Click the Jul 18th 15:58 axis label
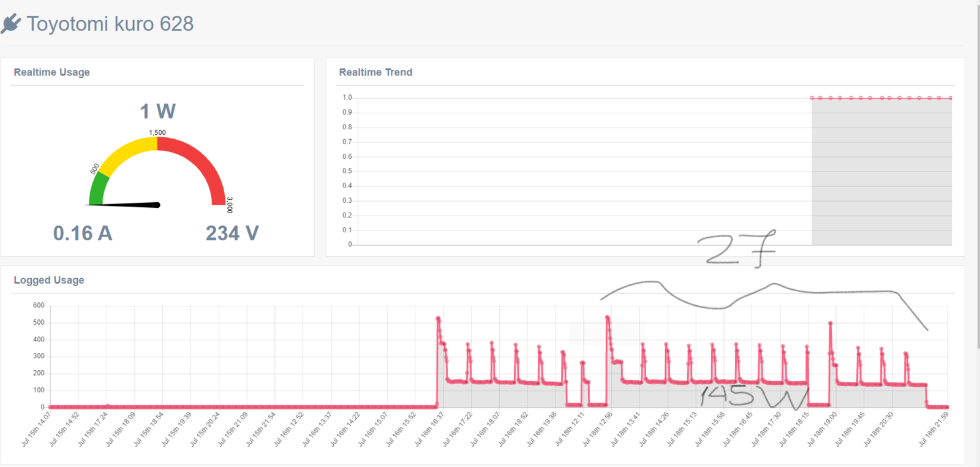The height and width of the screenshot is (467, 980). (x=709, y=429)
